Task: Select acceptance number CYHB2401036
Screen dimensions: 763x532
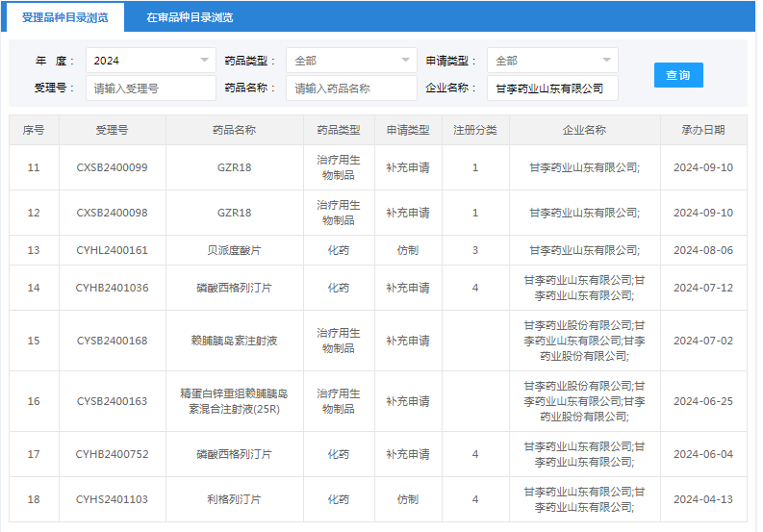Action: pos(112,288)
